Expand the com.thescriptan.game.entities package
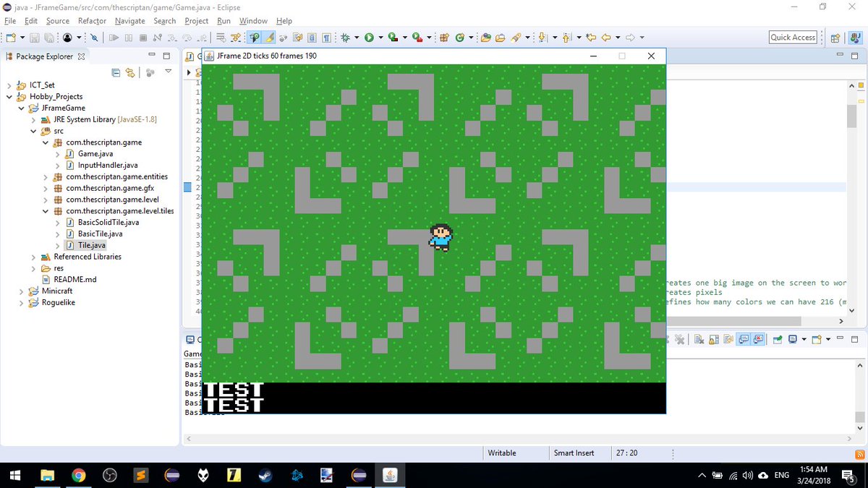 (x=46, y=177)
